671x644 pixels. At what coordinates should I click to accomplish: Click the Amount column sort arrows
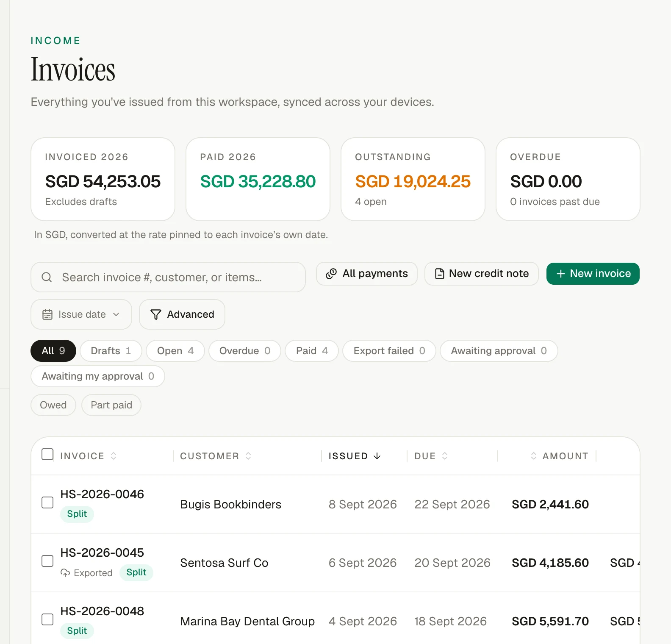(x=534, y=456)
